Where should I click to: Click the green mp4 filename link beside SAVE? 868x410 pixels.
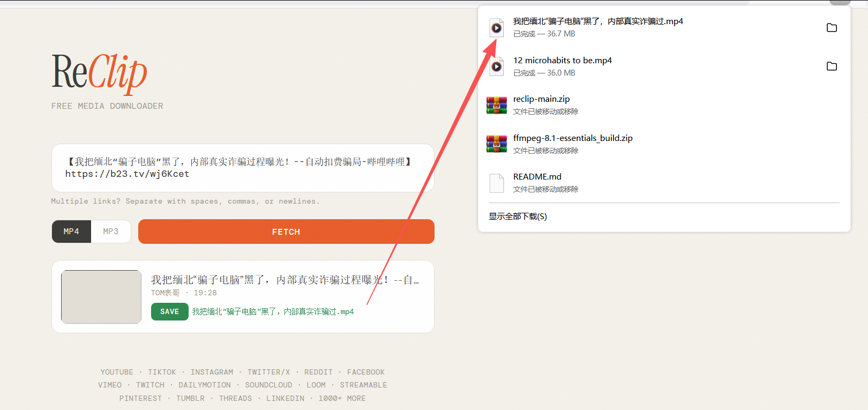[x=273, y=311]
